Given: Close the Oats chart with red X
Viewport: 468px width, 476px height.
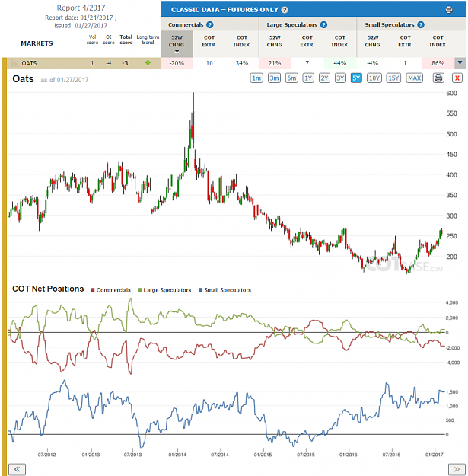Looking at the screenshot, I should [457, 78].
